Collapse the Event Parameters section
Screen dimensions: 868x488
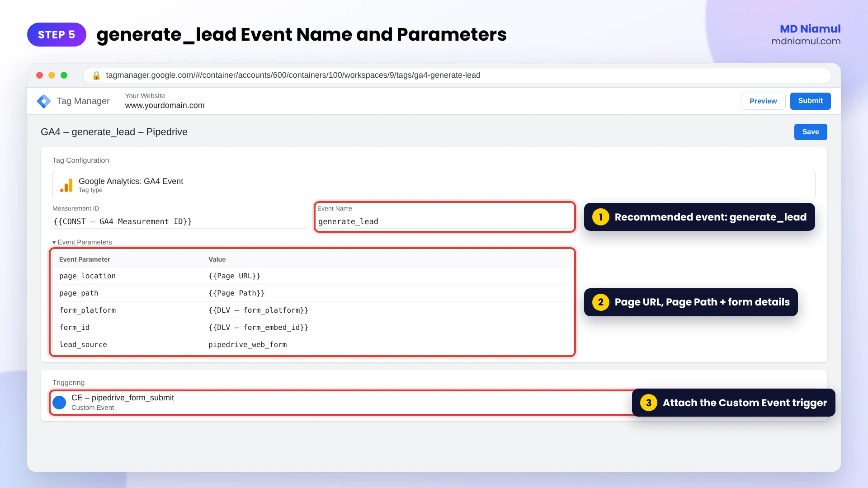pos(82,242)
